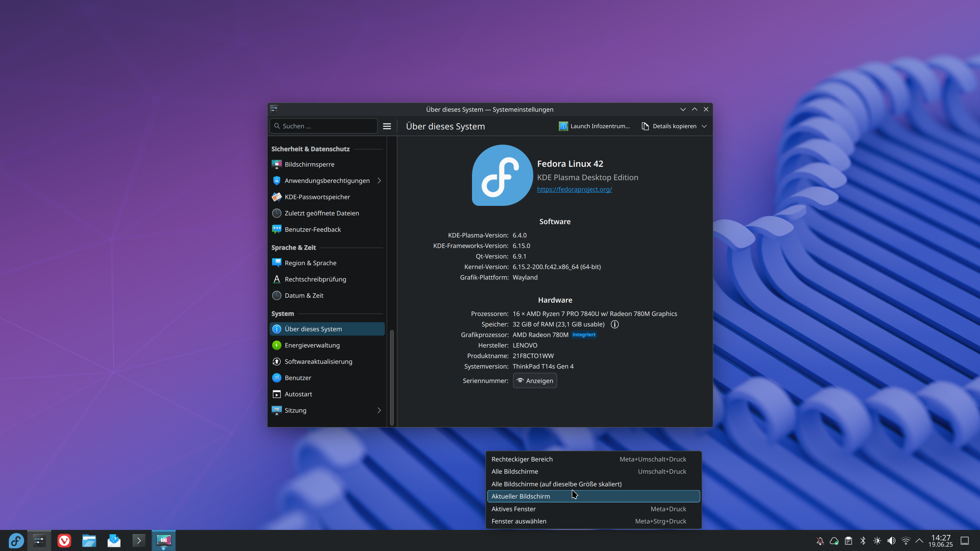Open Wi-Fi network tray icon

(905, 541)
